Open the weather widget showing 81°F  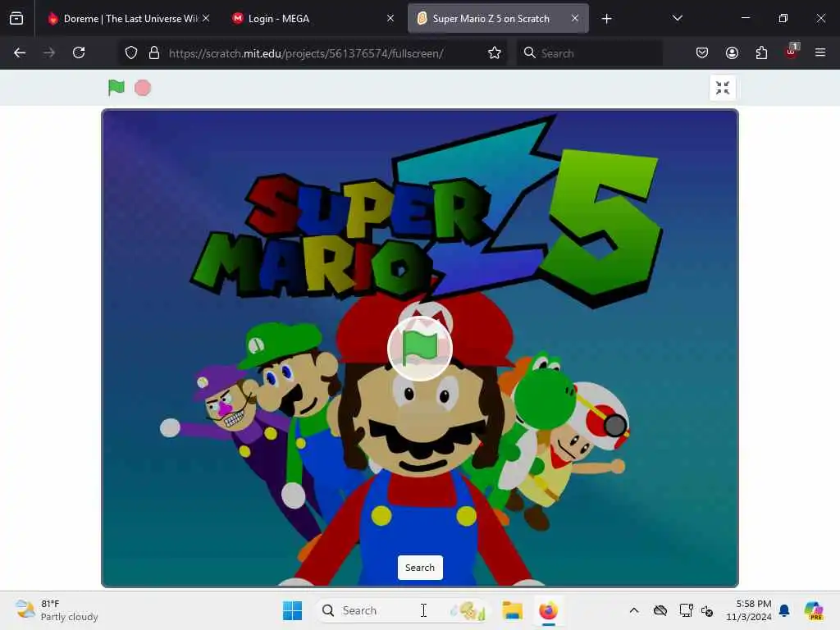pos(57,610)
